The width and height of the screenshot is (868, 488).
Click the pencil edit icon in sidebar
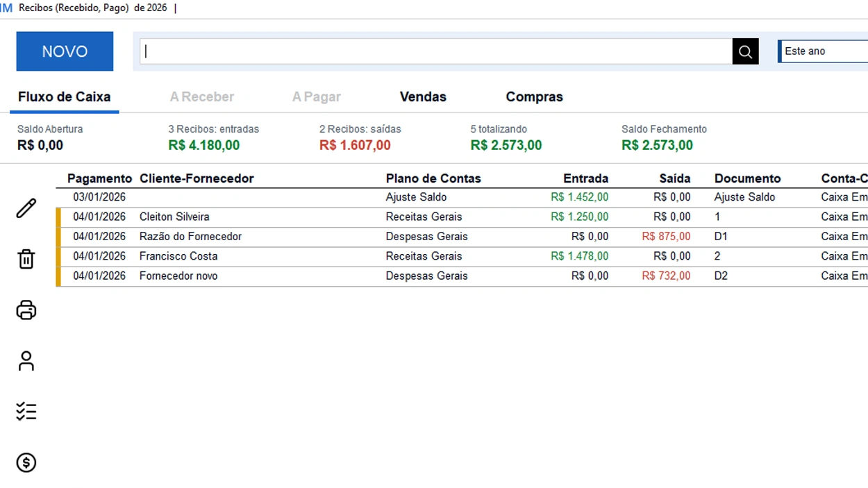coord(26,208)
